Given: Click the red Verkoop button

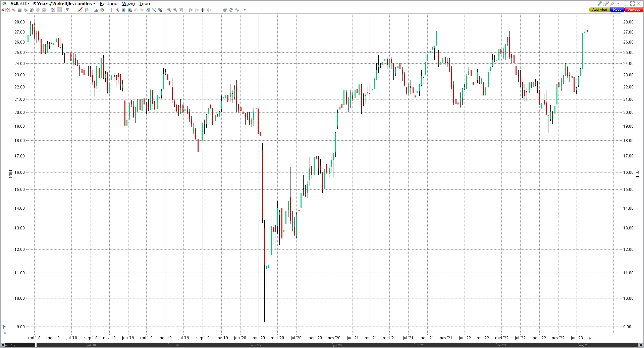Looking at the screenshot, I should click(634, 10).
